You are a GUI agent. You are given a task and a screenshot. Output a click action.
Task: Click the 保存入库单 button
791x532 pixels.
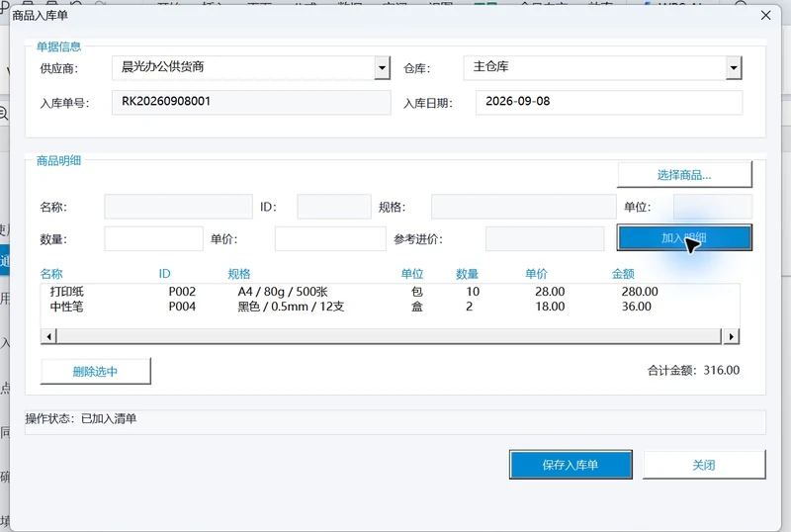(571, 465)
